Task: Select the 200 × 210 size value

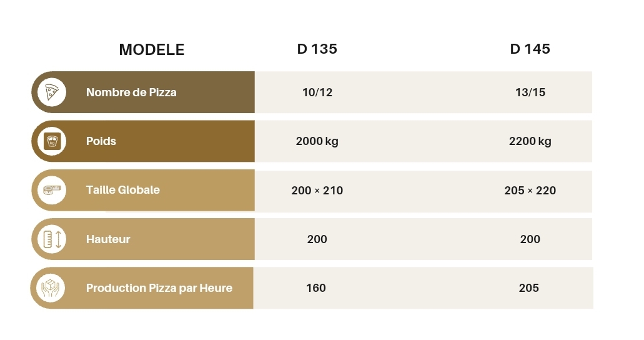Action: tap(317, 191)
